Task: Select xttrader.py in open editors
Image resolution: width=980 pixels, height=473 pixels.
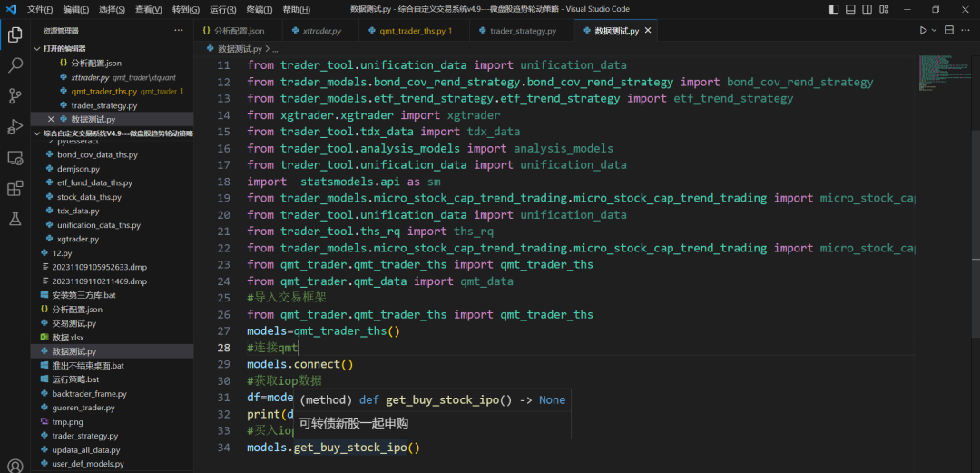Action: pyautogui.click(x=112, y=77)
